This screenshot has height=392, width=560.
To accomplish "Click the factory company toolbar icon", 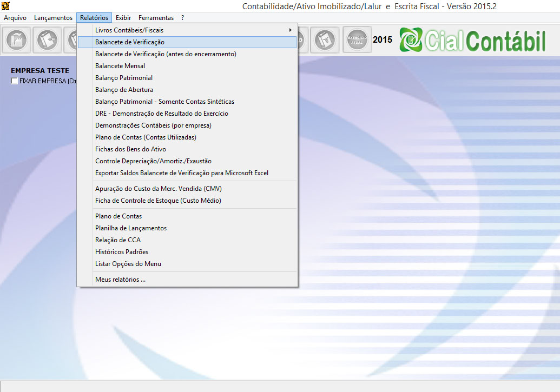I will (x=17, y=40).
